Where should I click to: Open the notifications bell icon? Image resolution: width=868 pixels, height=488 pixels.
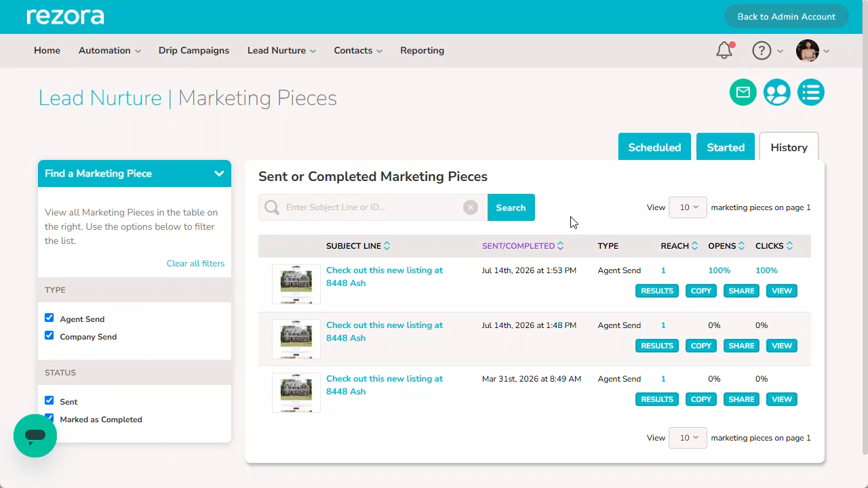tap(725, 50)
